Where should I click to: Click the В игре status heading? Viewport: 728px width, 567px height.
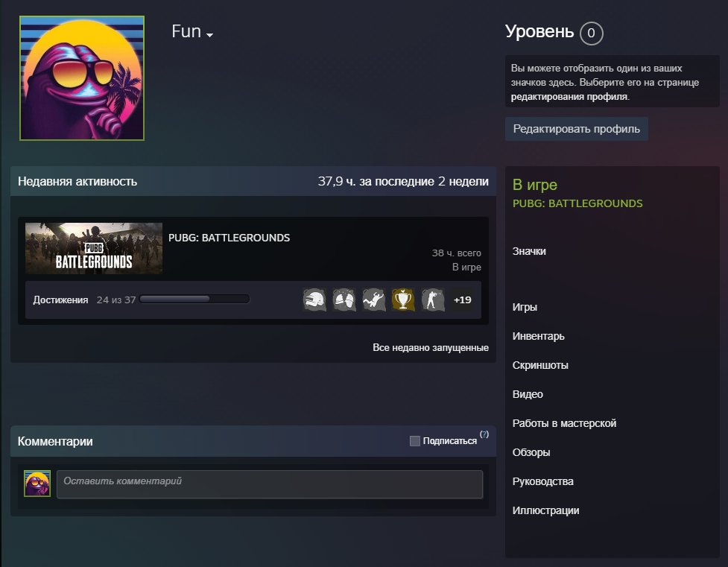tap(535, 185)
